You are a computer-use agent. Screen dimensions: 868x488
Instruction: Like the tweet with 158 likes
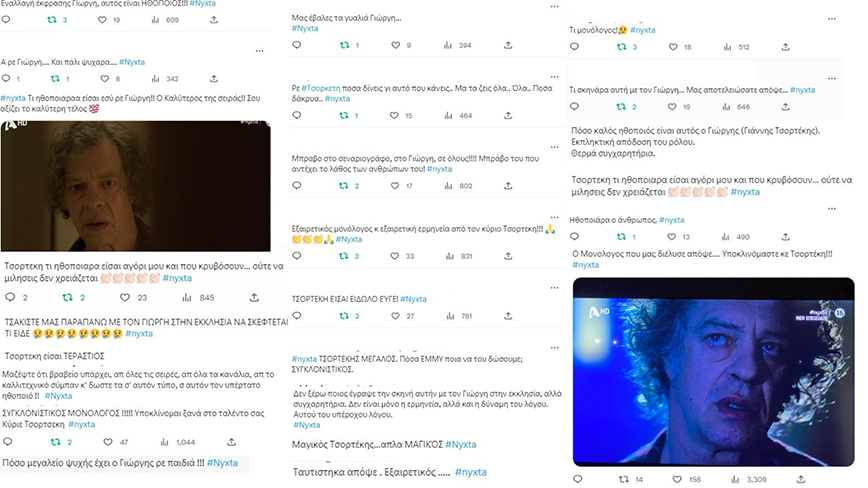tap(677, 479)
